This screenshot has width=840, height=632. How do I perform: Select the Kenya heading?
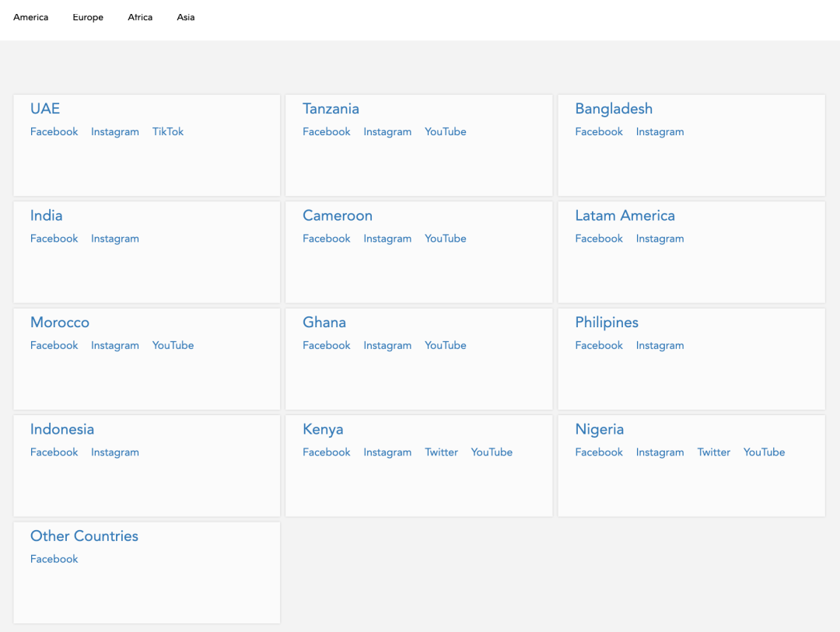[x=323, y=429]
